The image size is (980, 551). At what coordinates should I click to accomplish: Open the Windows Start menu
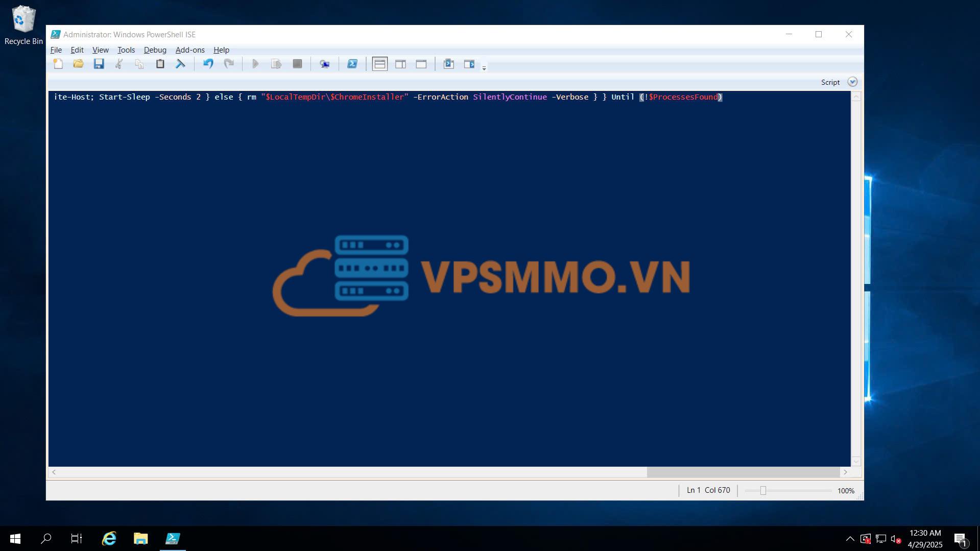[15, 539]
